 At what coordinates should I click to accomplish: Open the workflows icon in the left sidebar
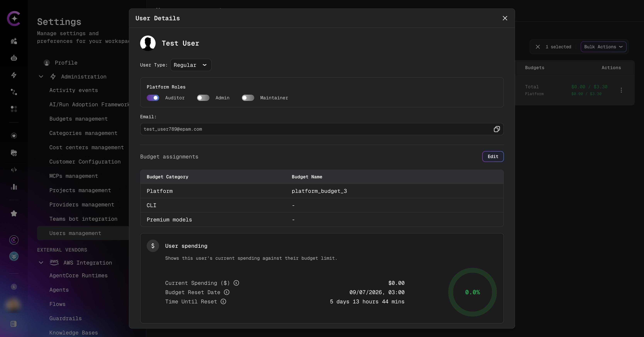(14, 92)
